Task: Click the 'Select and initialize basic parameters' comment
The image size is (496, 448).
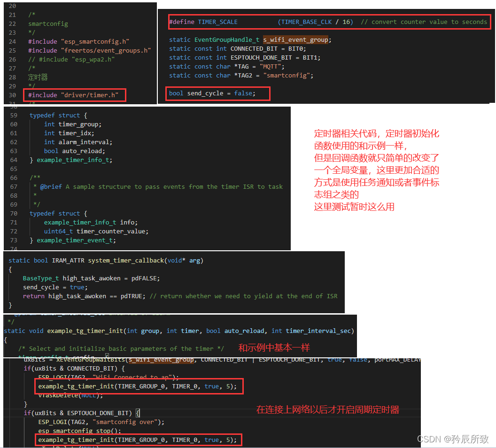Action: tap(121, 348)
